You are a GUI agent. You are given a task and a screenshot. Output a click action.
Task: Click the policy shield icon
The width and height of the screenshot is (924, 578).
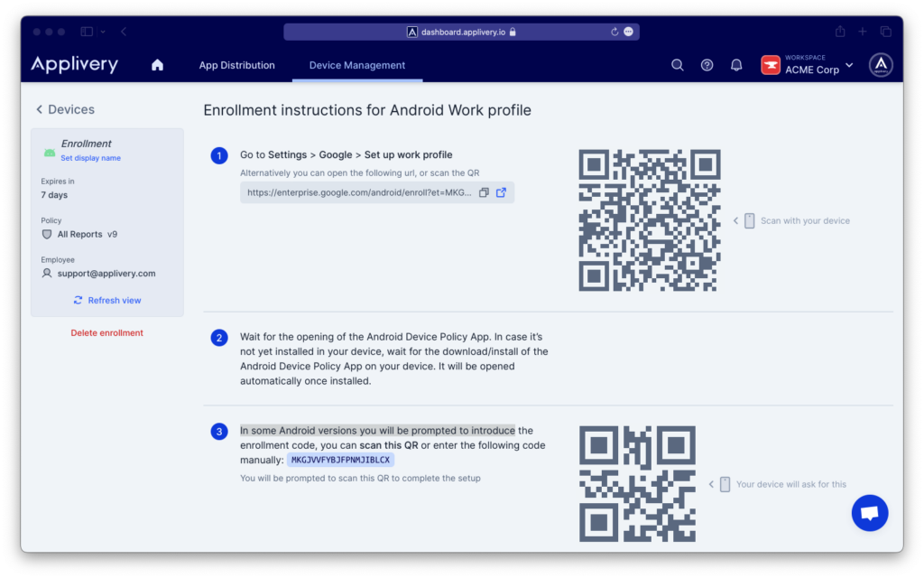click(x=47, y=234)
